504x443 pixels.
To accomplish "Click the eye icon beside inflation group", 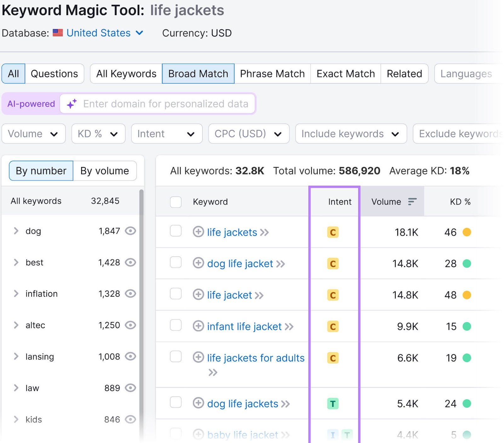I will click(130, 294).
